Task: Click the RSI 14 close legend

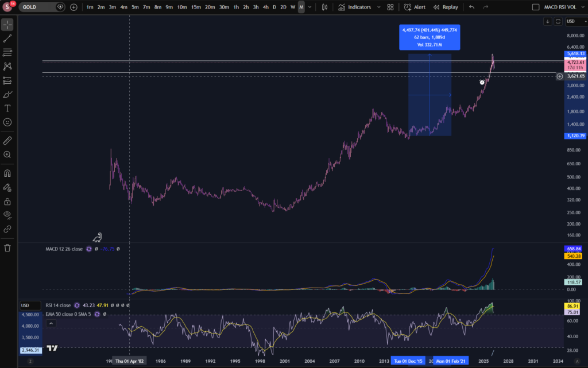Action: (58, 305)
